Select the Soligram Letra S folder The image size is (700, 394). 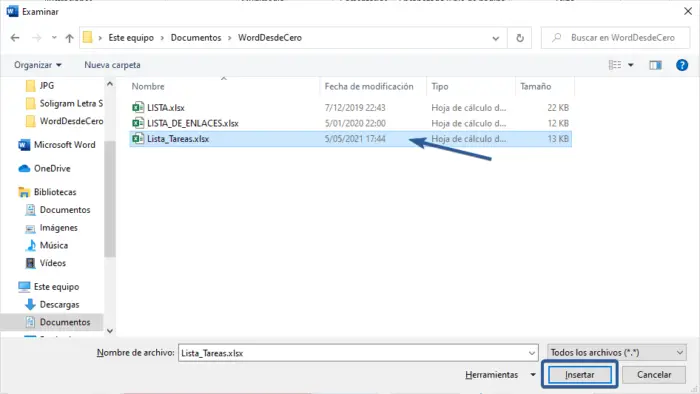64,104
